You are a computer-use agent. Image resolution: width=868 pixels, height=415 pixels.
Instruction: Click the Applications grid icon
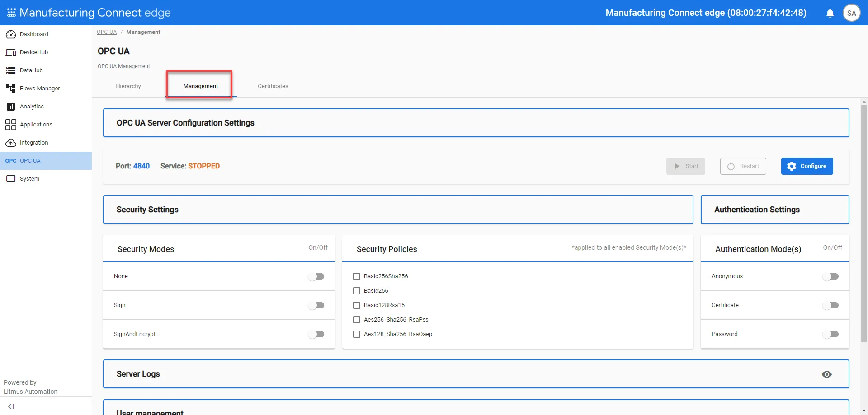pyautogui.click(x=11, y=125)
